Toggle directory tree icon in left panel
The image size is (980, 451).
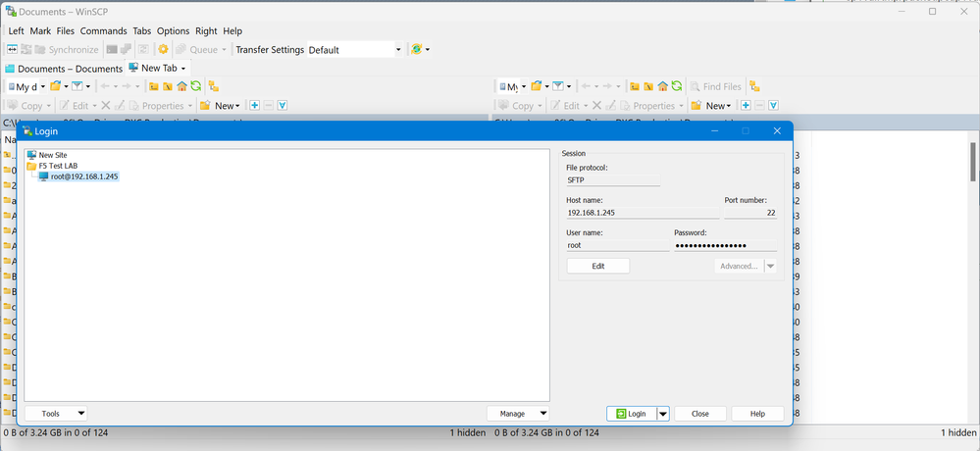(x=214, y=86)
